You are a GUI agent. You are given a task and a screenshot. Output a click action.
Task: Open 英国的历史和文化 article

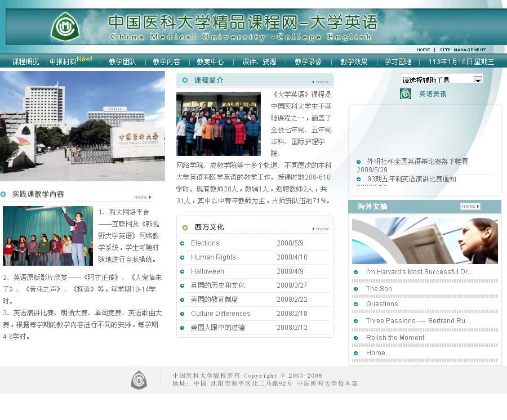pyautogui.click(x=217, y=285)
